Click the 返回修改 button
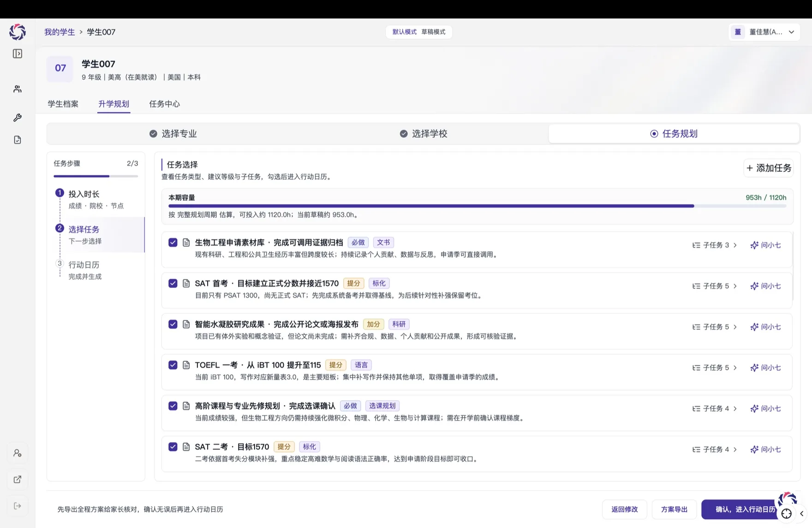Viewport: 812px width, 528px height. click(625, 510)
